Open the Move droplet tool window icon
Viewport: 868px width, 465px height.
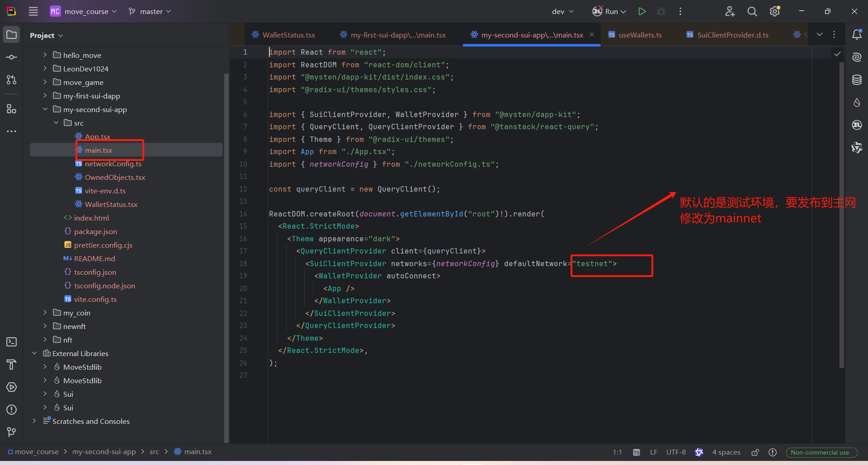[857, 103]
